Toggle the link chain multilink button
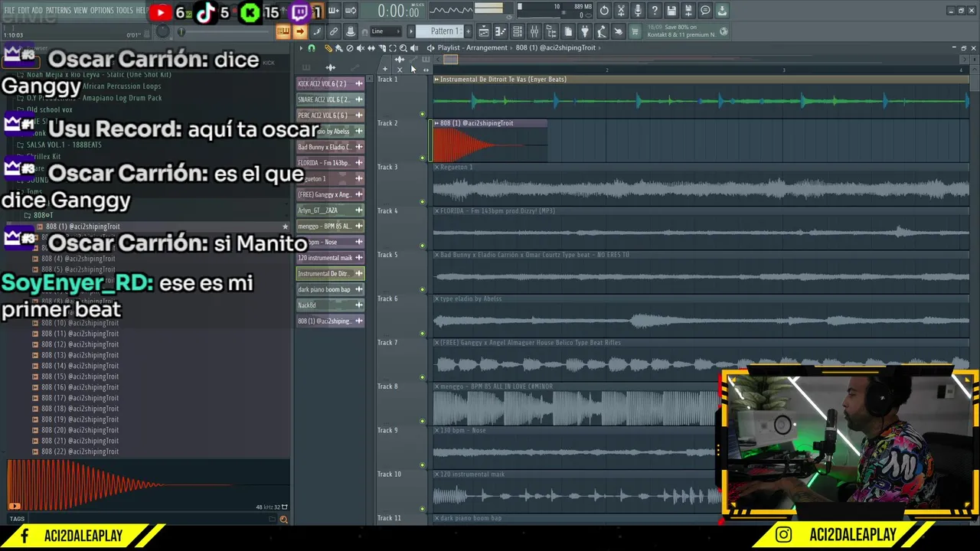Screen dimensions: 980x551 coord(334,31)
